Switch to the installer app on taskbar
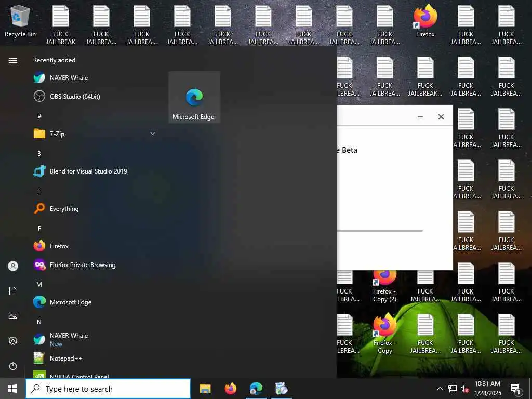Viewport: 532px width, 399px height. pyautogui.click(x=282, y=389)
